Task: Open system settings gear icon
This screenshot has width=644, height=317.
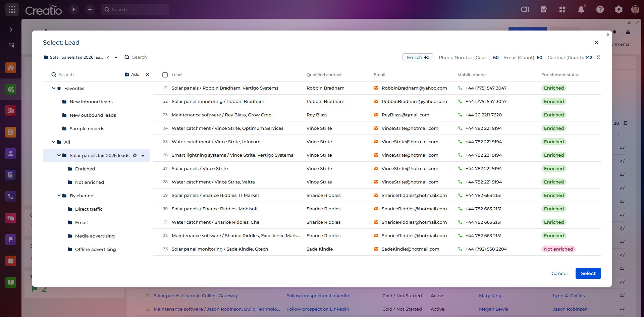Action: click(x=619, y=9)
